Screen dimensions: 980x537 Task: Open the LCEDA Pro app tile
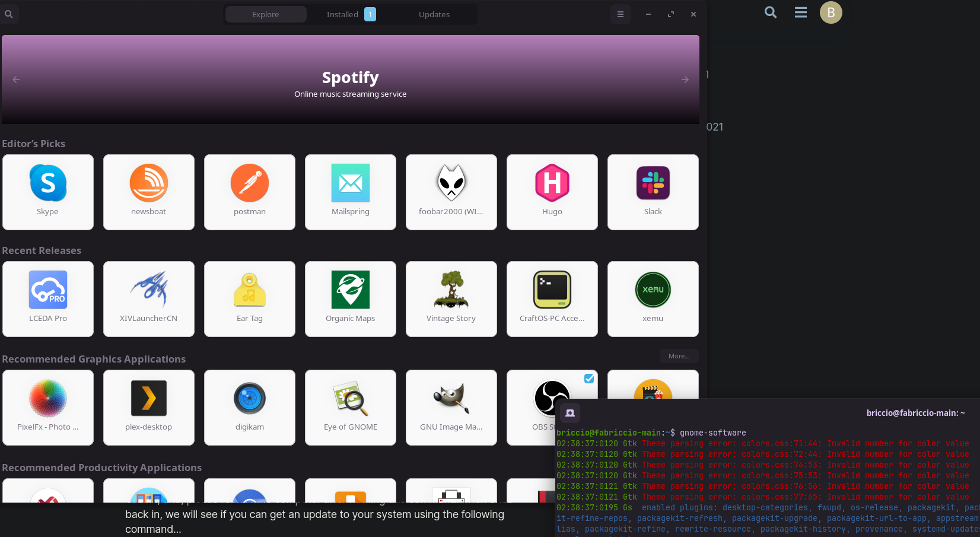[x=48, y=299]
